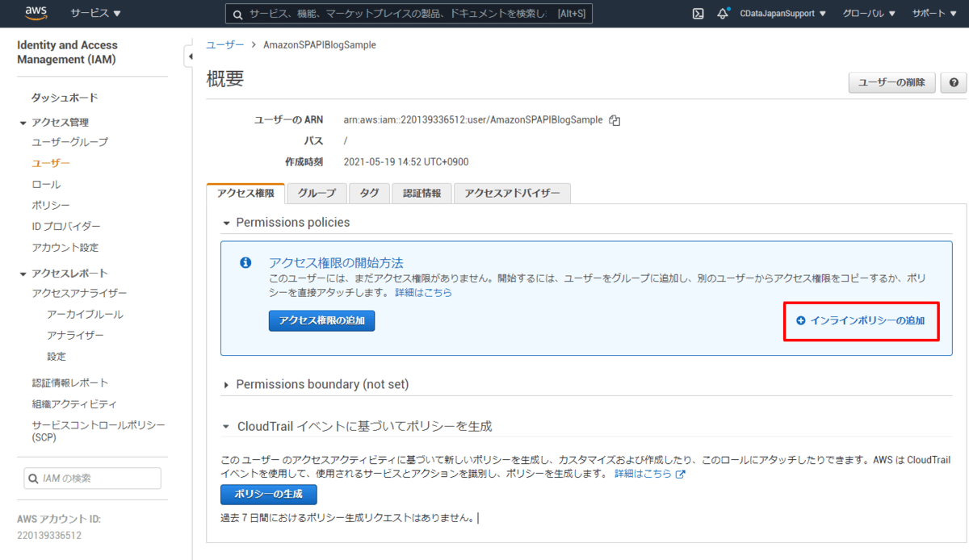Switch to the アクセスアドバイザー tab
This screenshot has width=969, height=560.
pos(512,194)
